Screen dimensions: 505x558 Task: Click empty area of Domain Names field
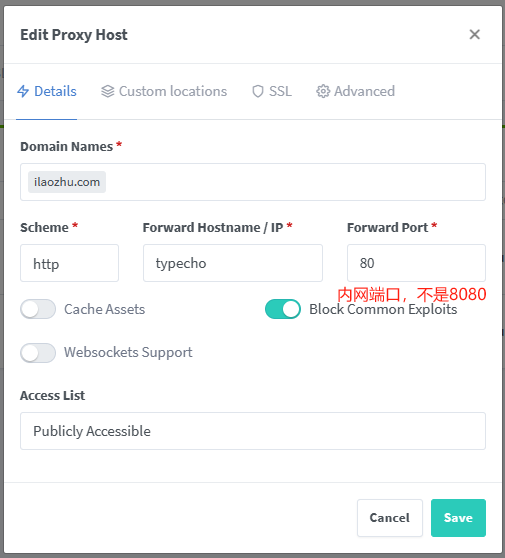click(x=295, y=182)
